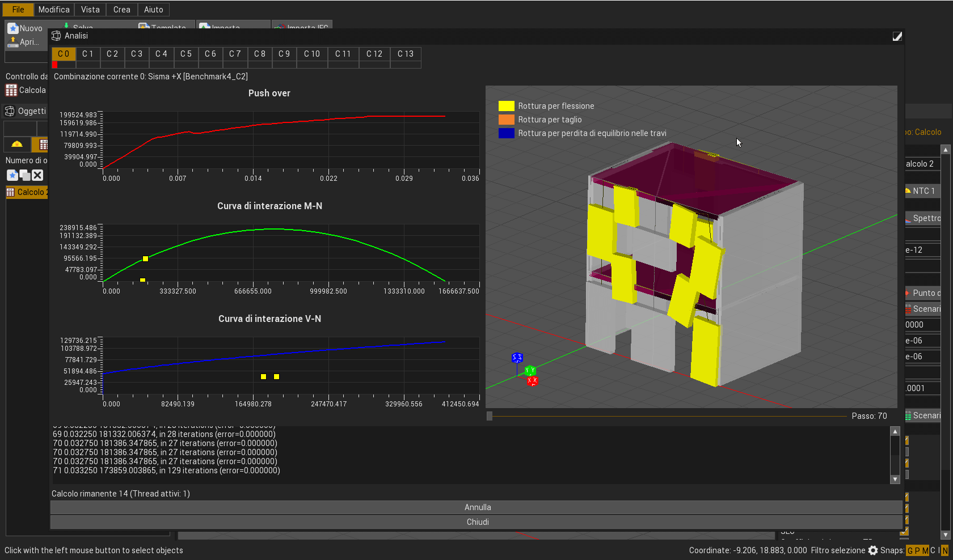Click the Apri open file icon
The width and height of the screenshot is (953, 560).
click(13, 42)
